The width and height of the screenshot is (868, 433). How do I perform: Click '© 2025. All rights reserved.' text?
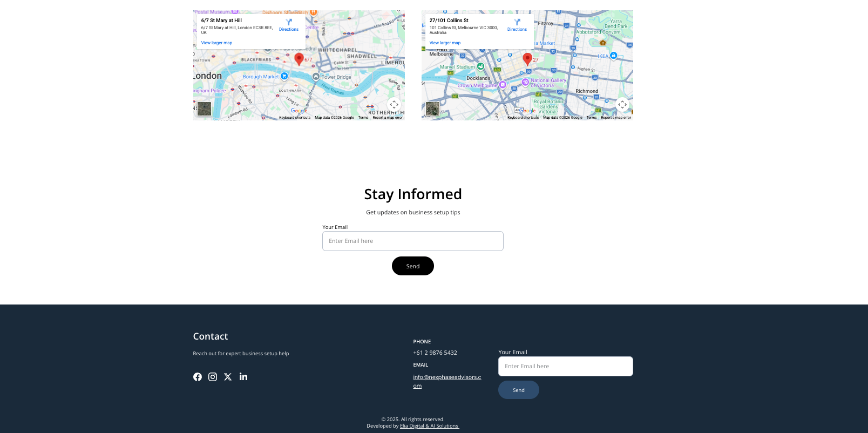pyautogui.click(x=413, y=420)
